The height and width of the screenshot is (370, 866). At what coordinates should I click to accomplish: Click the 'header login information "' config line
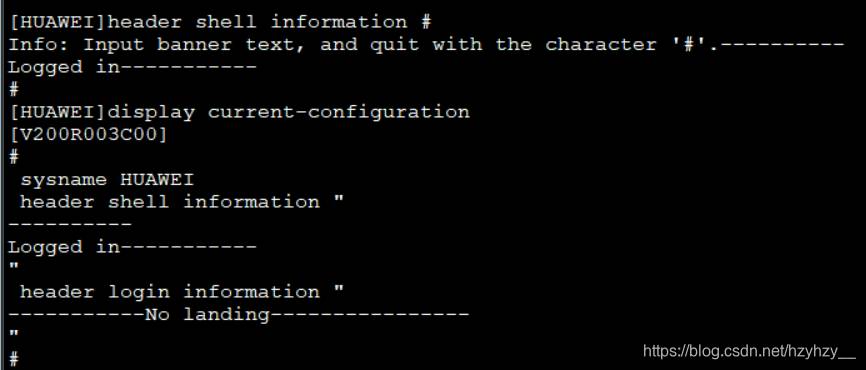point(182,292)
